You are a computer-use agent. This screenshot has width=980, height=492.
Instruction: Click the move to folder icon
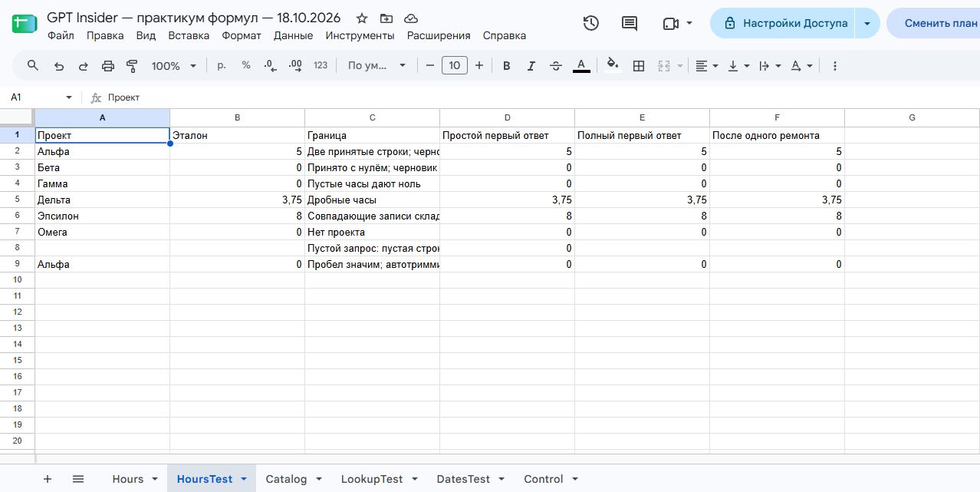[x=386, y=18]
